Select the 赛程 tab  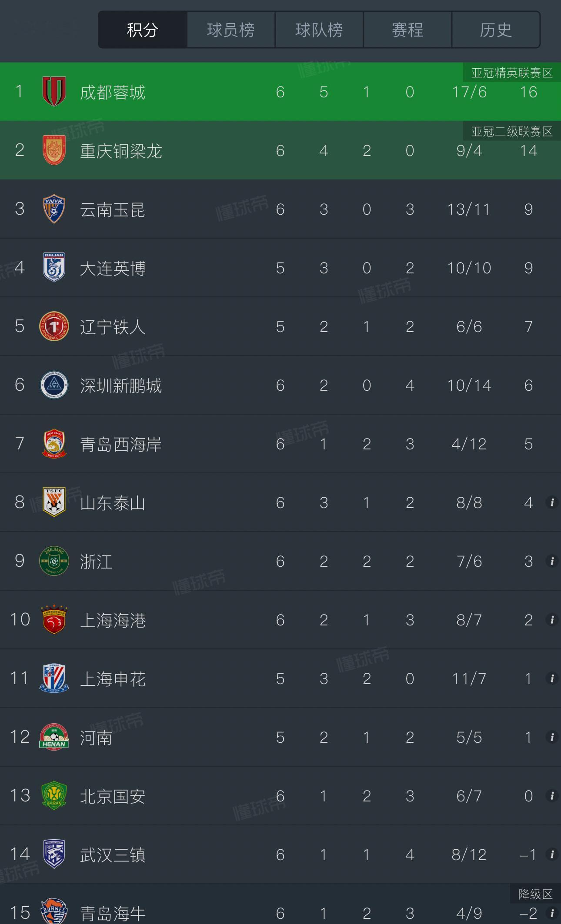pos(407,30)
